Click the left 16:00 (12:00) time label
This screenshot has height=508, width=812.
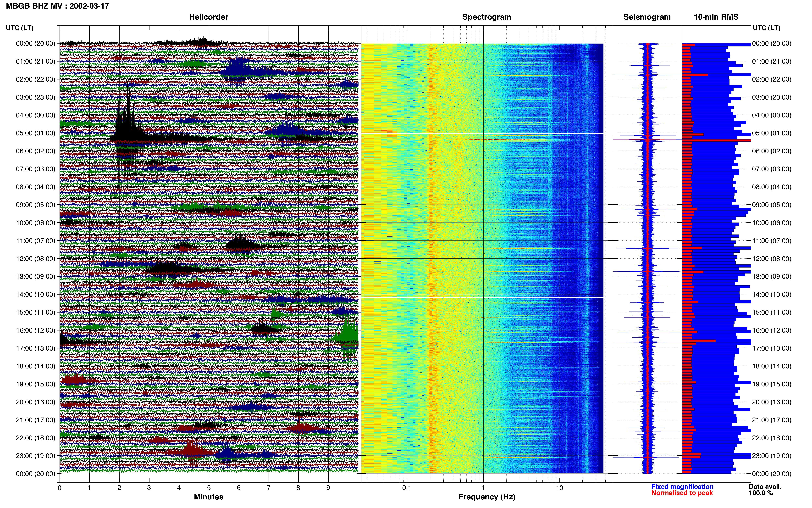(x=36, y=330)
